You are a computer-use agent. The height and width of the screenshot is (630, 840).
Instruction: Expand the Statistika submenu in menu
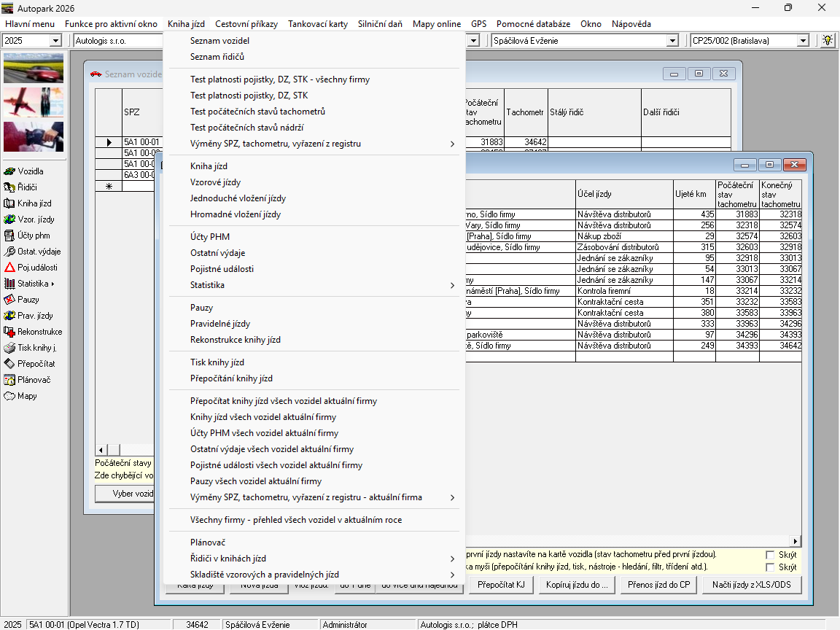[207, 285]
